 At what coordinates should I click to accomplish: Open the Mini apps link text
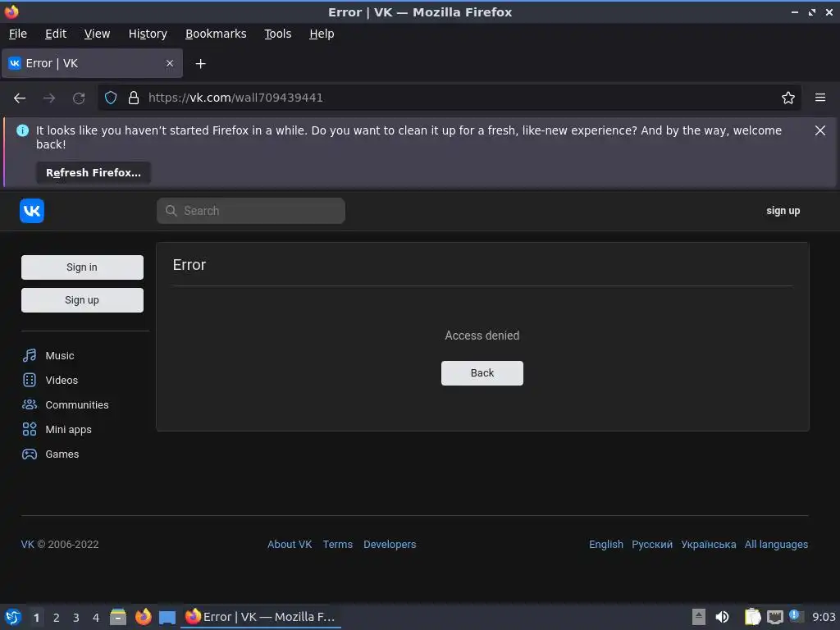click(x=69, y=430)
